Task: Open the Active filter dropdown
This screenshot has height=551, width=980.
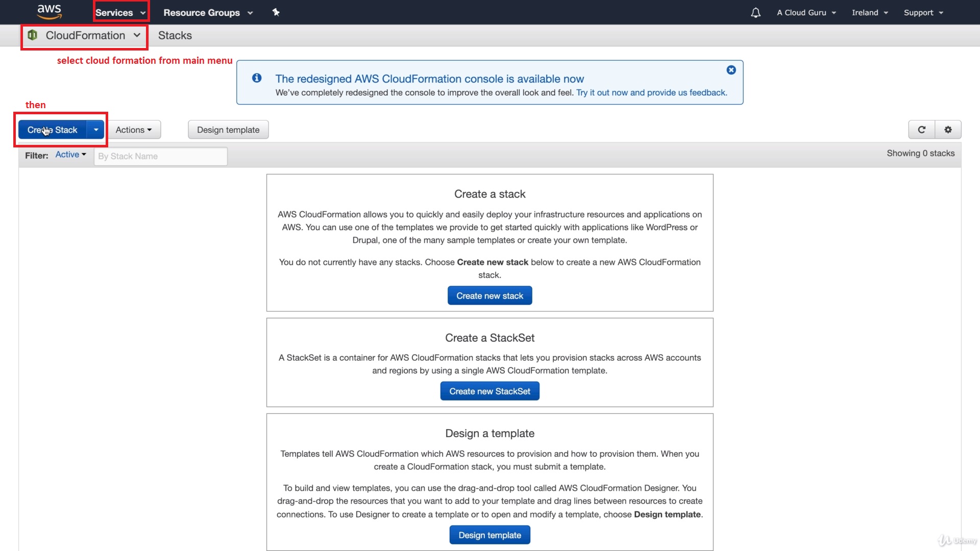Action: click(x=70, y=155)
